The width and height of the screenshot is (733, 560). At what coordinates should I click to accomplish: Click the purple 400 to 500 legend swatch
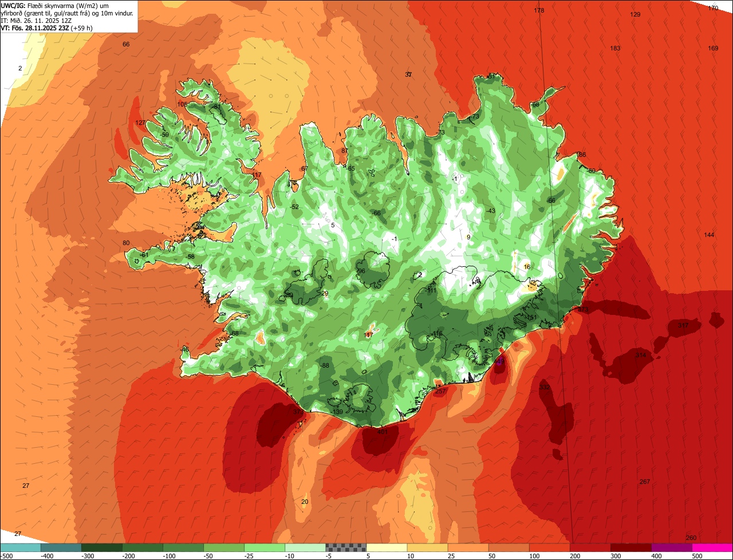point(672,547)
